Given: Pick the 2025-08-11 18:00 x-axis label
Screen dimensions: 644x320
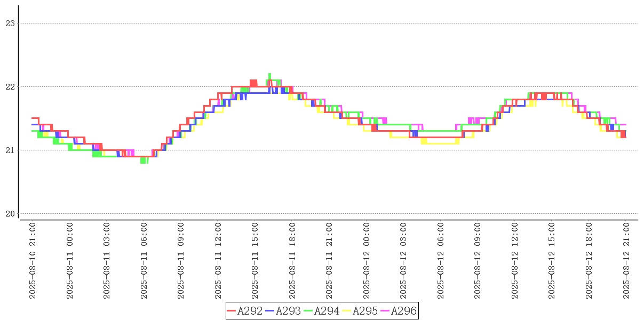Looking at the screenshot, I should pyautogui.click(x=292, y=261).
